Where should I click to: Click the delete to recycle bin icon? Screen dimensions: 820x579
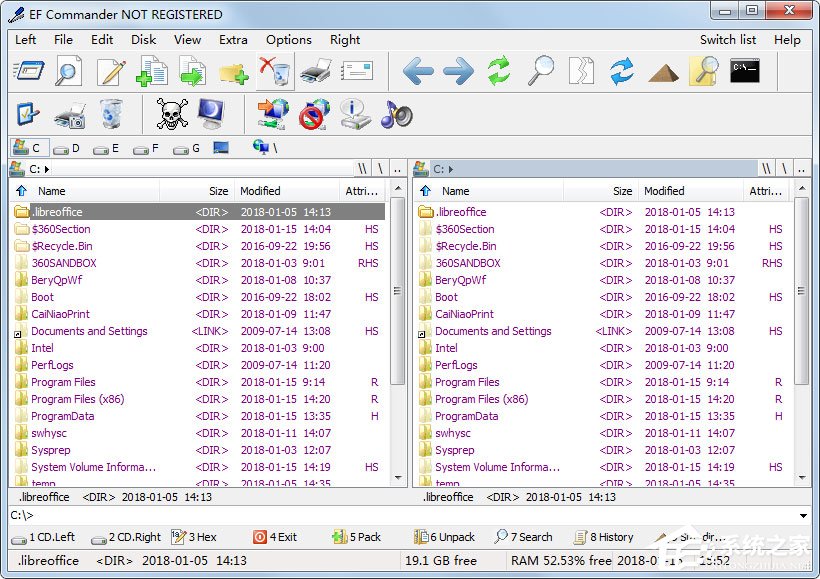(275, 71)
